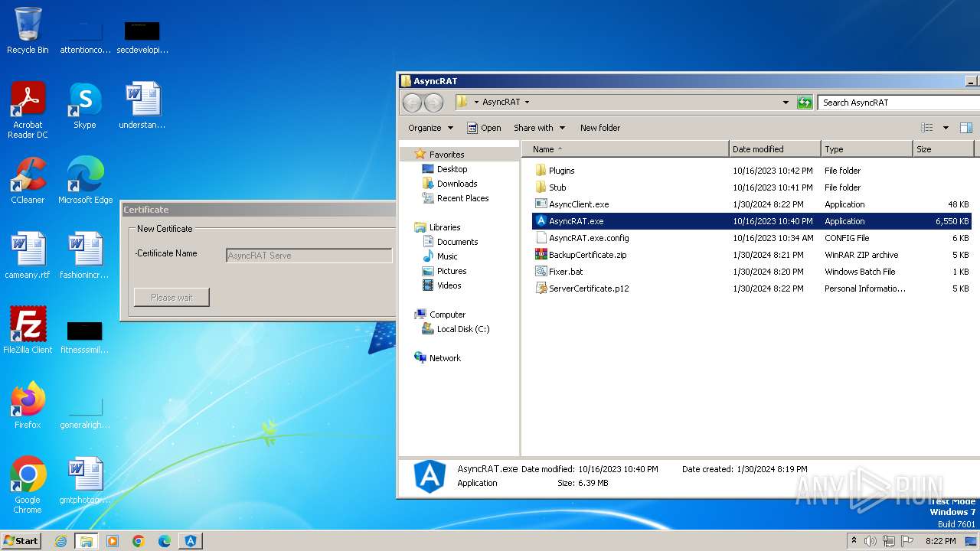Sort files by Name column
Viewport: 980px width, 551px height.
(625, 149)
